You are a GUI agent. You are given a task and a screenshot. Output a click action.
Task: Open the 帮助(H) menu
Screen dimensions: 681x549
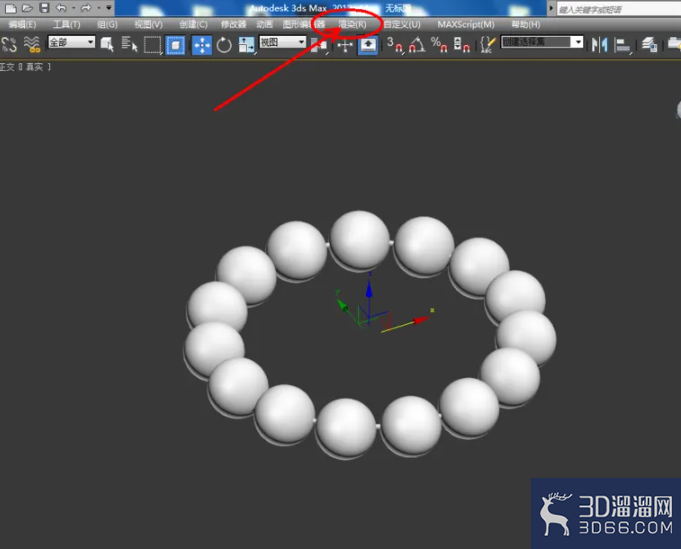pyautogui.click(x=526, y=24)
